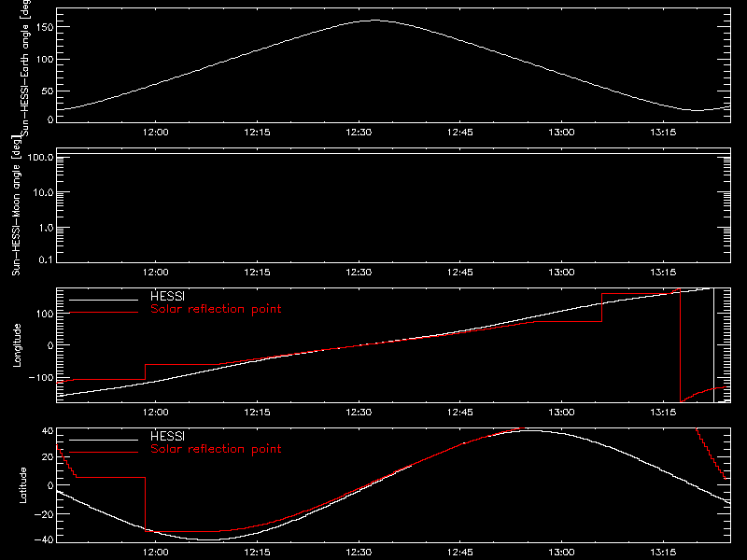Pick 12:45 label under Moon angle plot
This screenshot has height=560, width=747.
pos(459,272)
